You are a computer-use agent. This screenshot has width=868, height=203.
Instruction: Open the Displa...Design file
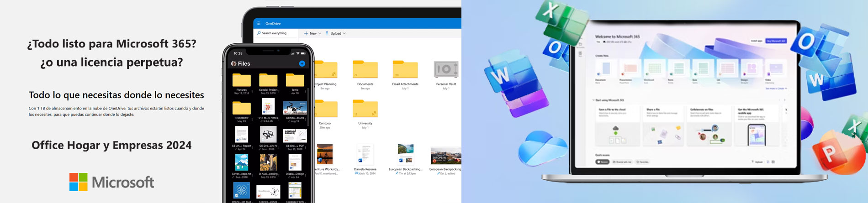tap(295, 162)
